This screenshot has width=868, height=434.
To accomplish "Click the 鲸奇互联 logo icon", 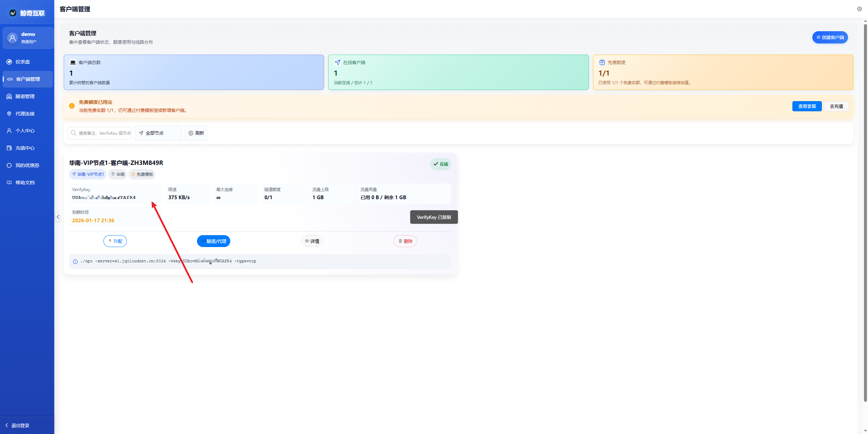I will pos(13,13).
